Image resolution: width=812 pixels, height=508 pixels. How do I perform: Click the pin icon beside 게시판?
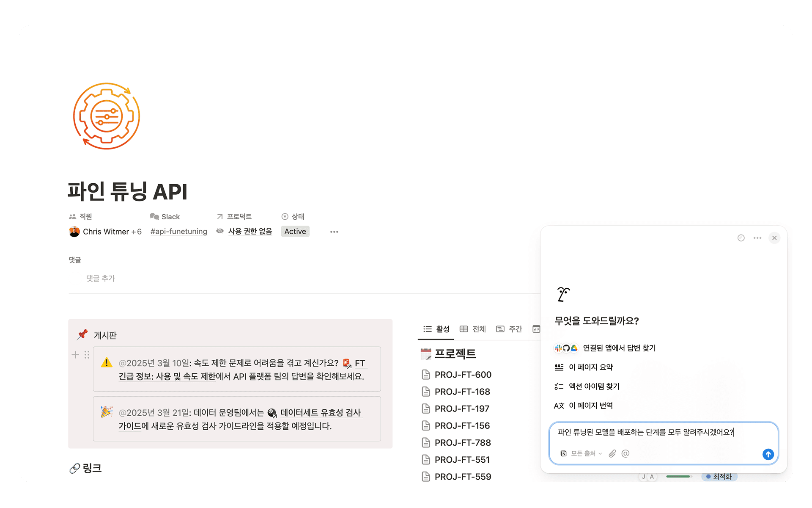pos(83,334)
